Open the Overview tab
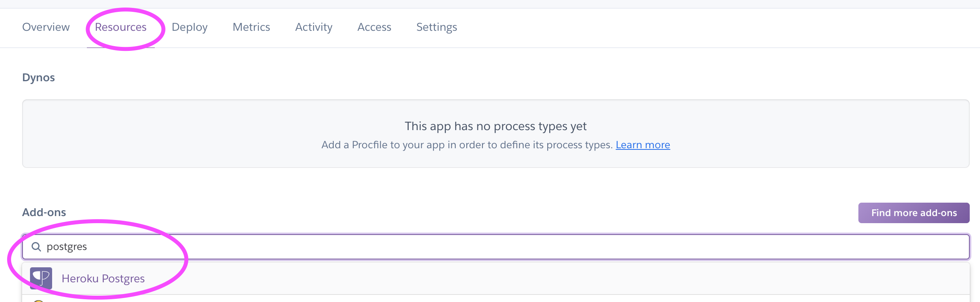Screen dimensions: 980x302 [x=45, y=27]
